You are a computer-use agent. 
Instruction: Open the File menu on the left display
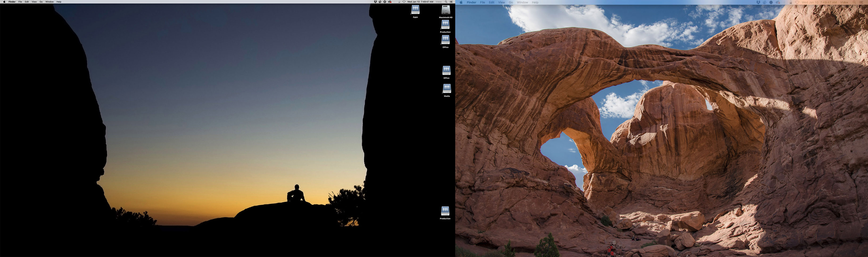coord(20,2)
